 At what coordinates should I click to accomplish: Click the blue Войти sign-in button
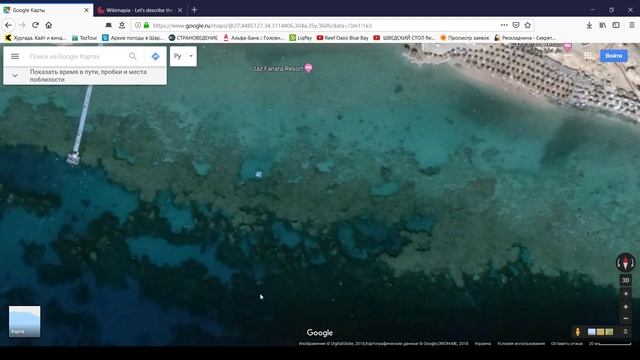(613, 56)
